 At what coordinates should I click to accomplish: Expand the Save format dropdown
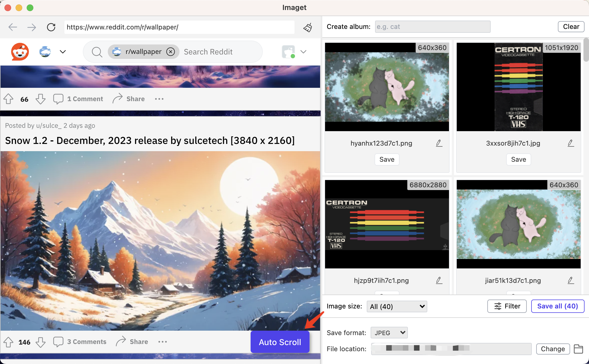point(388,332)
